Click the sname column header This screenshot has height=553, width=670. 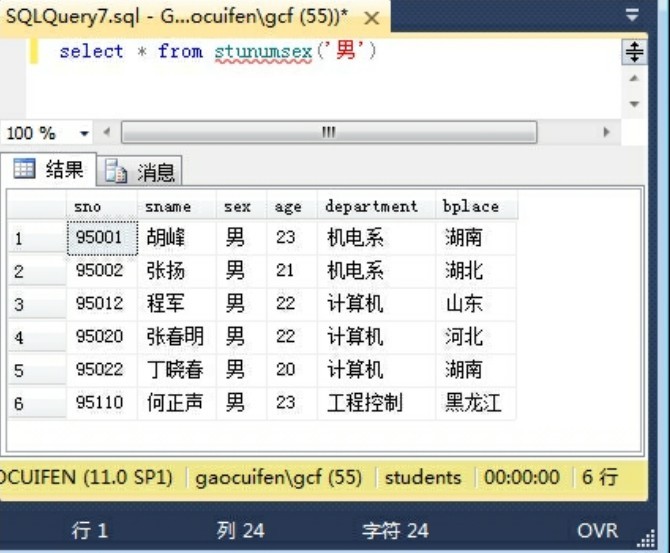click(176, 206)
